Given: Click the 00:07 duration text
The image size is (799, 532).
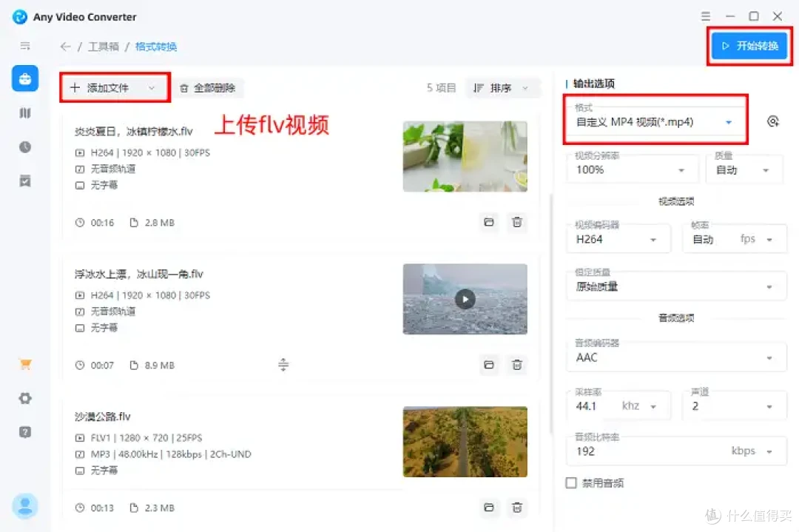Looking at the screenshot, I should (102, 366).
